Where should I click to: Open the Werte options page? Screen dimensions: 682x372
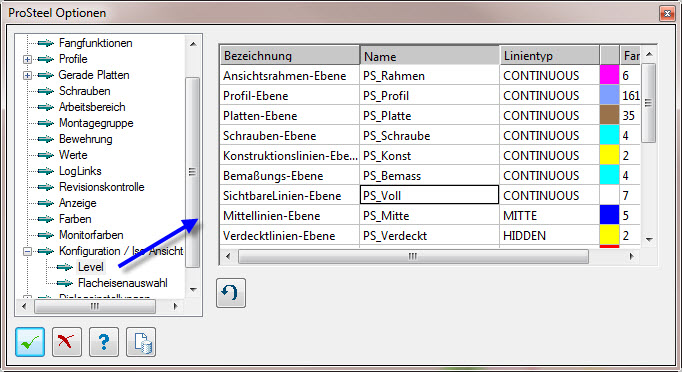pos(73,155)
